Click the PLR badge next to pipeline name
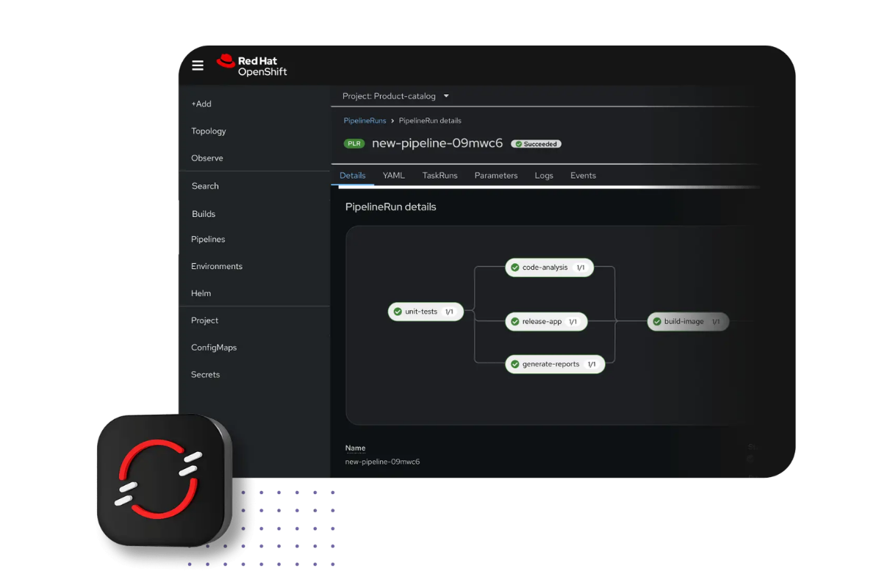 (354, 143)
